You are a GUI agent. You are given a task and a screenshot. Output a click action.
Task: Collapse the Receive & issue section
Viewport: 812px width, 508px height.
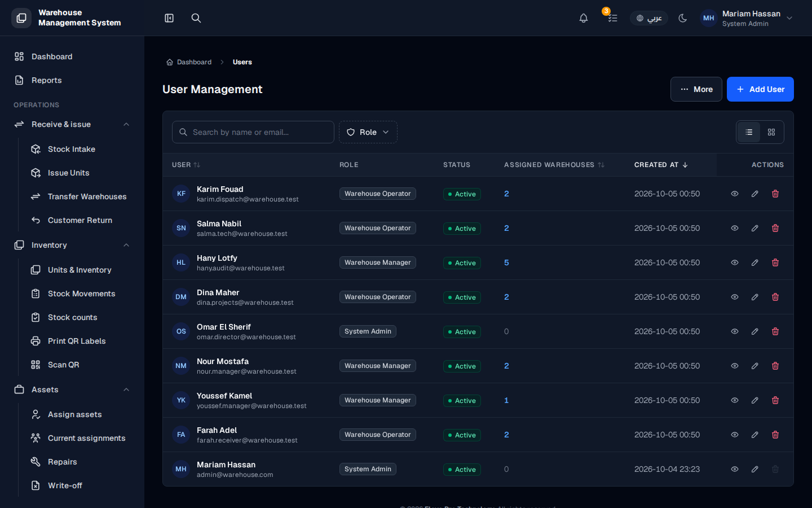coord(72,124)
